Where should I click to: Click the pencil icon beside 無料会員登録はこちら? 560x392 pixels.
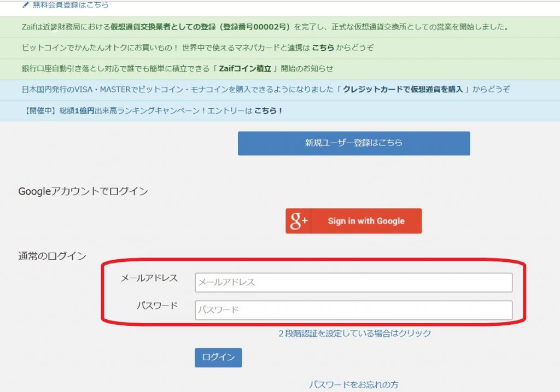(26, 4)
